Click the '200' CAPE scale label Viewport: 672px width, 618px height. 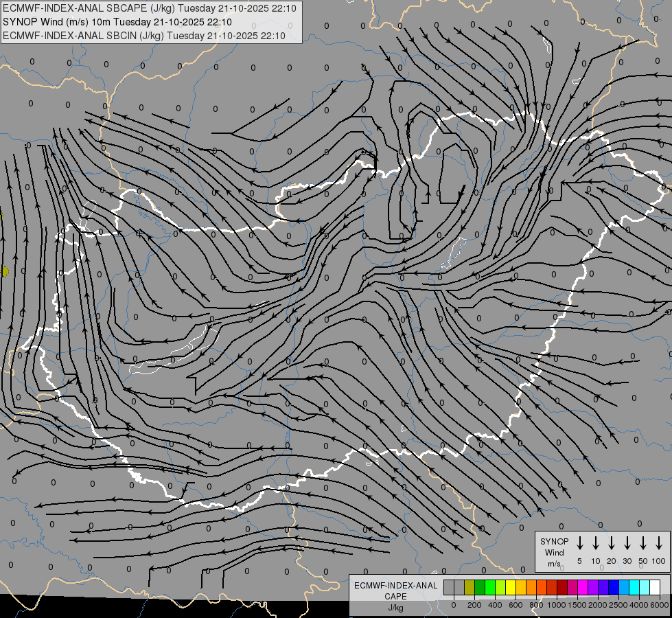(x=474, y=605)
